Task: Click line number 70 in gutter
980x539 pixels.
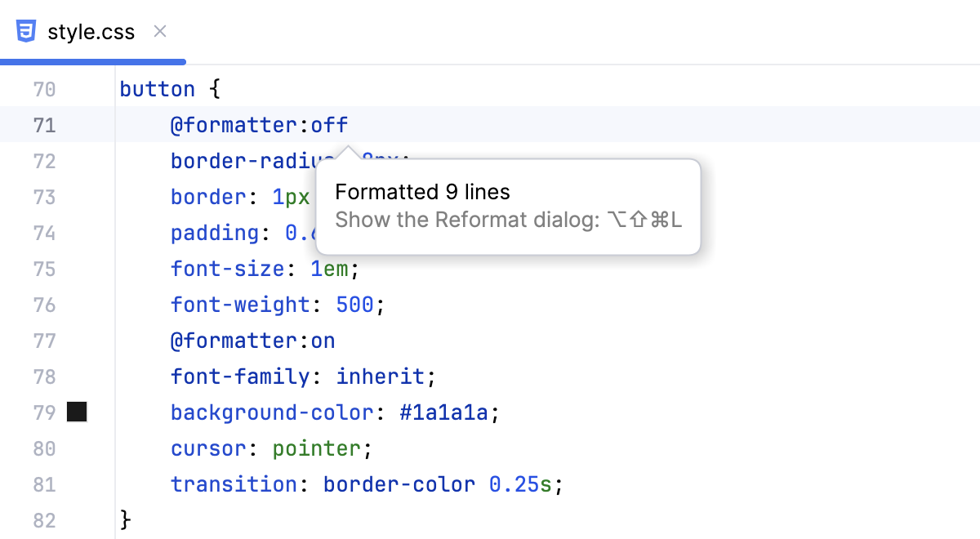Action: pyautogui.click(x=44, y=89)
